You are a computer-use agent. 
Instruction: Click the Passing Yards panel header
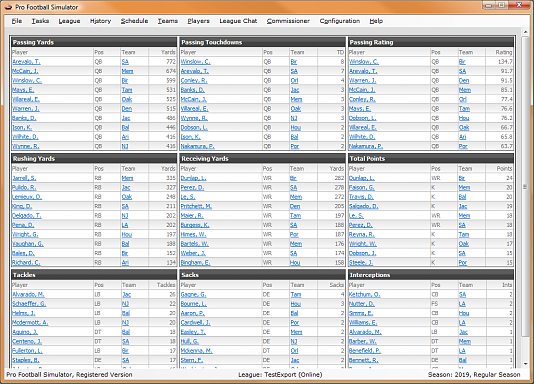point(94,42)
